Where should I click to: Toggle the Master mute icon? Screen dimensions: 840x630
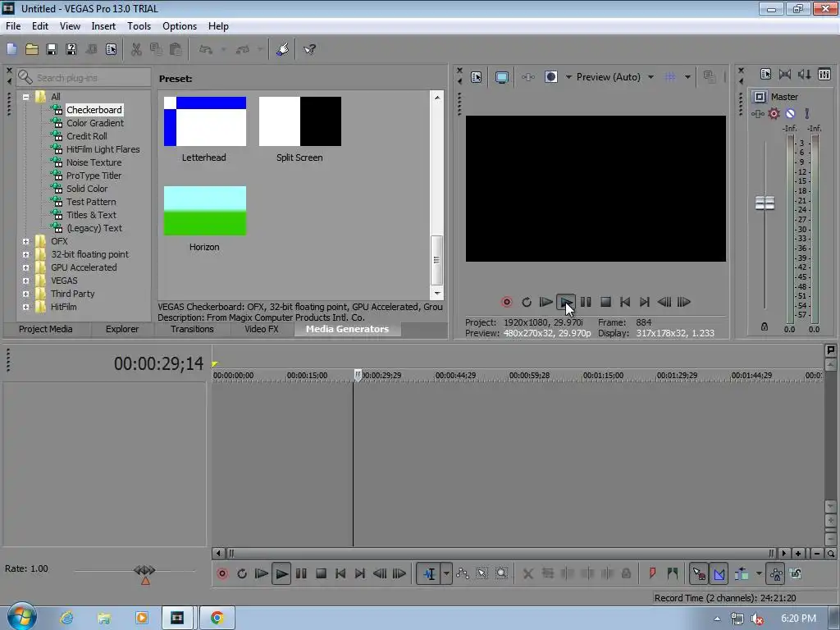tap(790, 113)
